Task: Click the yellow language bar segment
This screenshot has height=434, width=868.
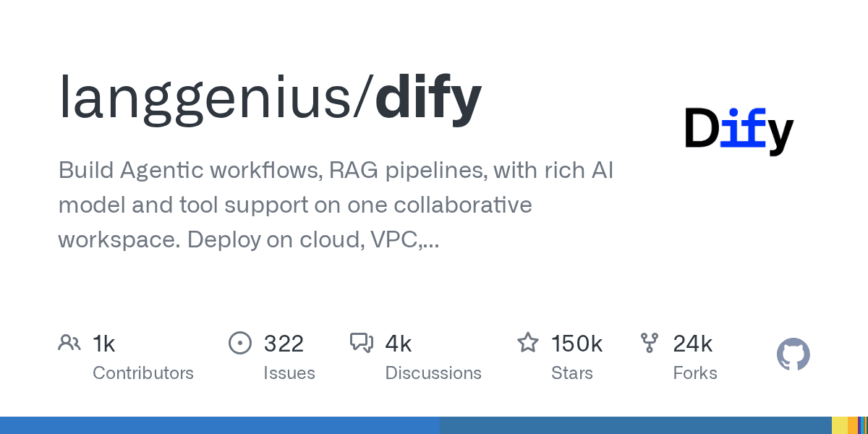Action: (x=839, y=425)
